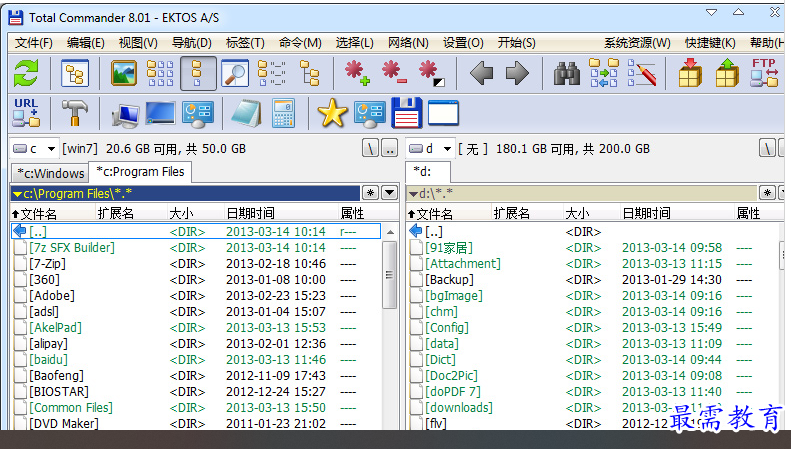Select the [7-Zip] folder

click(x=47, y=264)
